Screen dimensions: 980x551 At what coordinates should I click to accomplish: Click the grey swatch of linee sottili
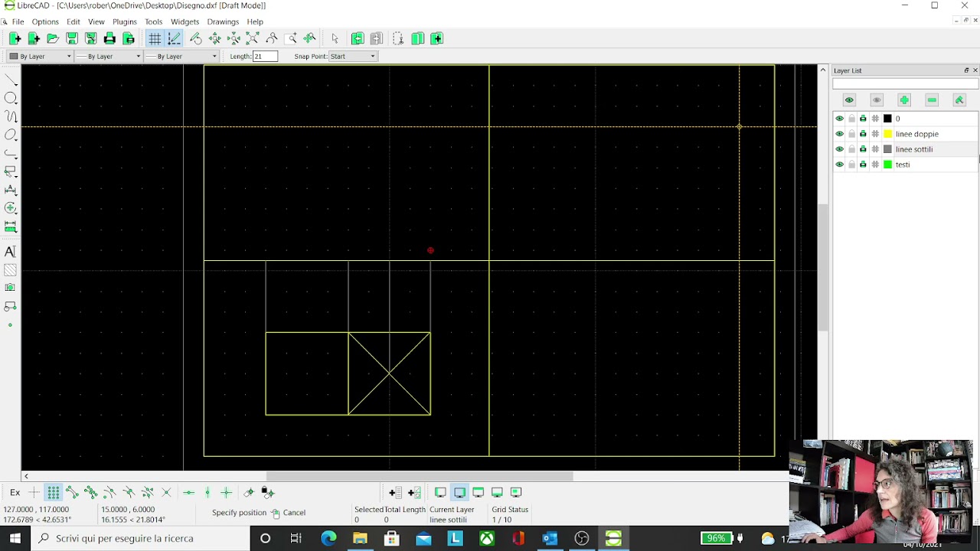click(888, 149)
